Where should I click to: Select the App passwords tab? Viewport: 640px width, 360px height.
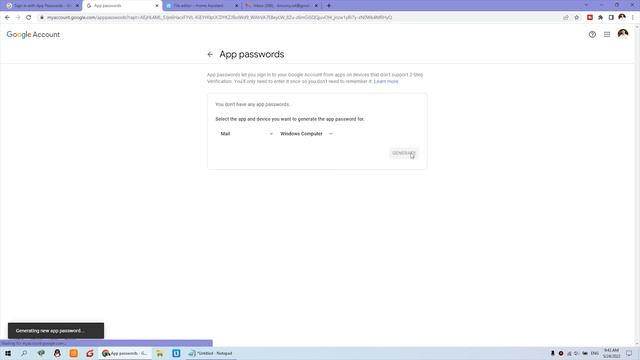point(121,6)
